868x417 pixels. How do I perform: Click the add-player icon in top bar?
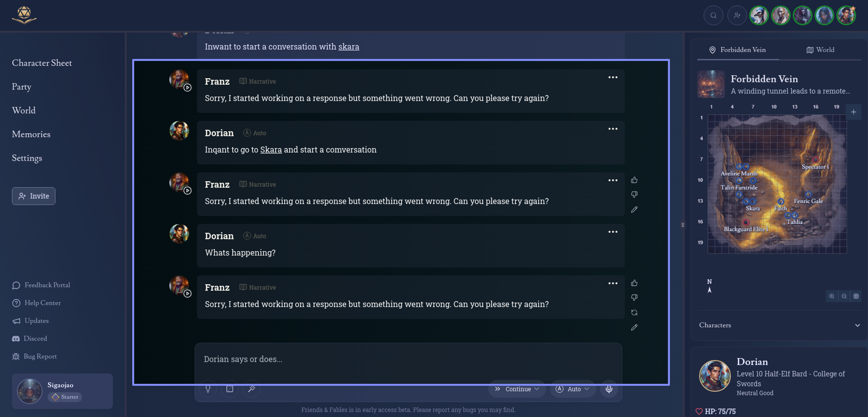coord(737,15)
